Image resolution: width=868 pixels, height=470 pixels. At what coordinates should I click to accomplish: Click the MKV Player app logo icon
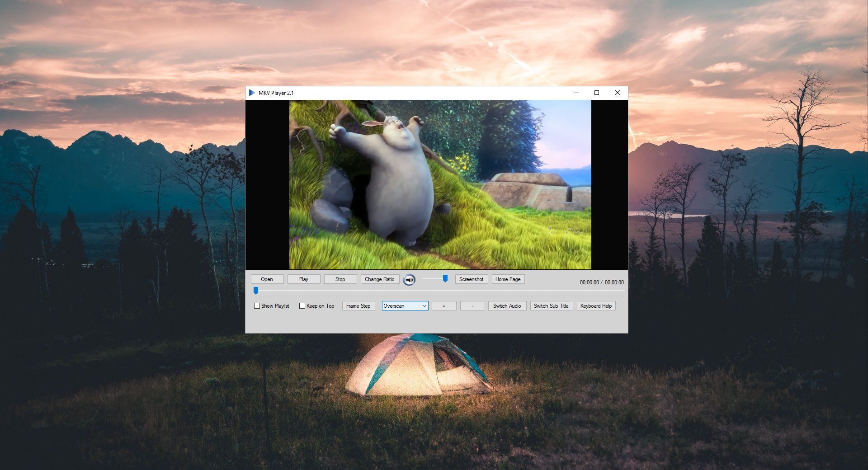252,93
